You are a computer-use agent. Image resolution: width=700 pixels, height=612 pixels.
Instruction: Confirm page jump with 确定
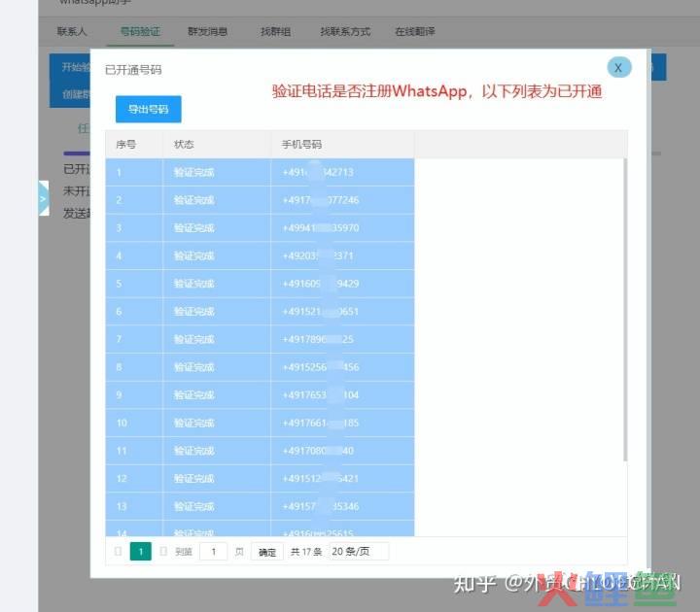(267, 552)
